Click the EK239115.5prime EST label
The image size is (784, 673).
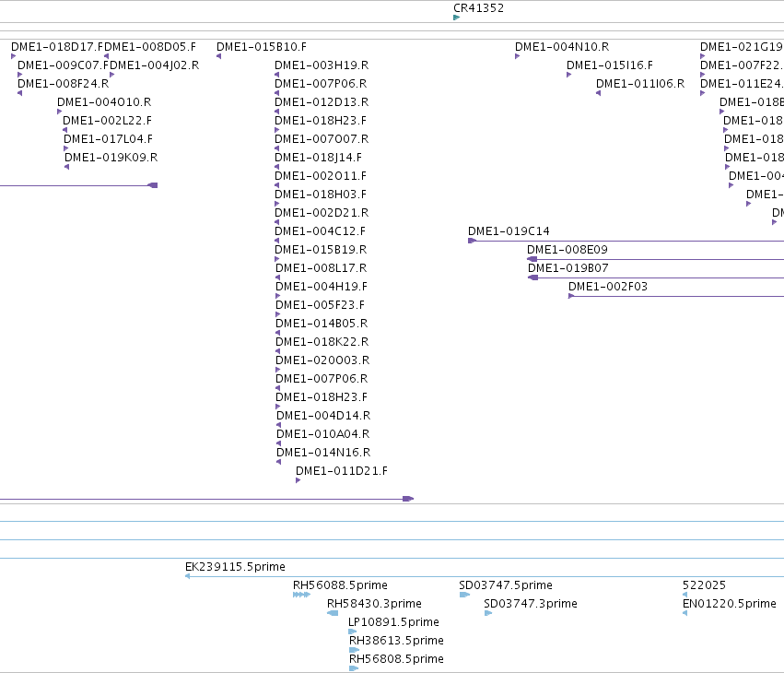click(235, 567)
